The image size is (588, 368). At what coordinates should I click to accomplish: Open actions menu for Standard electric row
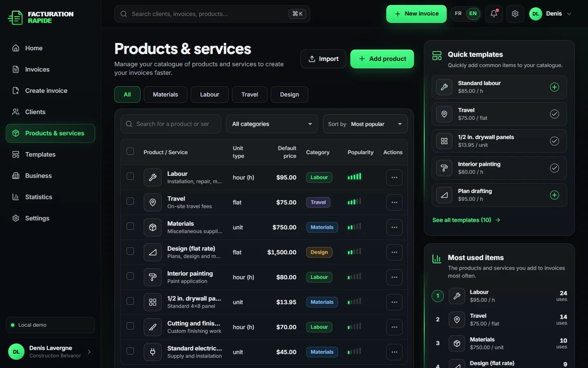(394, 352)
